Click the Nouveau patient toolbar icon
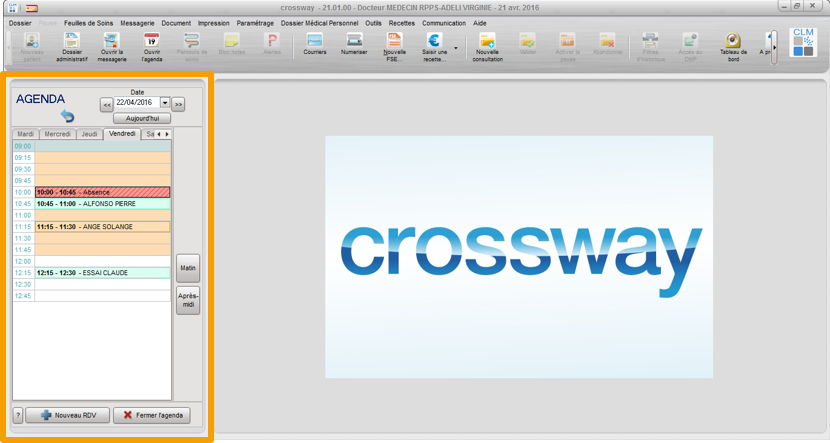The image size is (830, 443). click(x=32, y=47)
